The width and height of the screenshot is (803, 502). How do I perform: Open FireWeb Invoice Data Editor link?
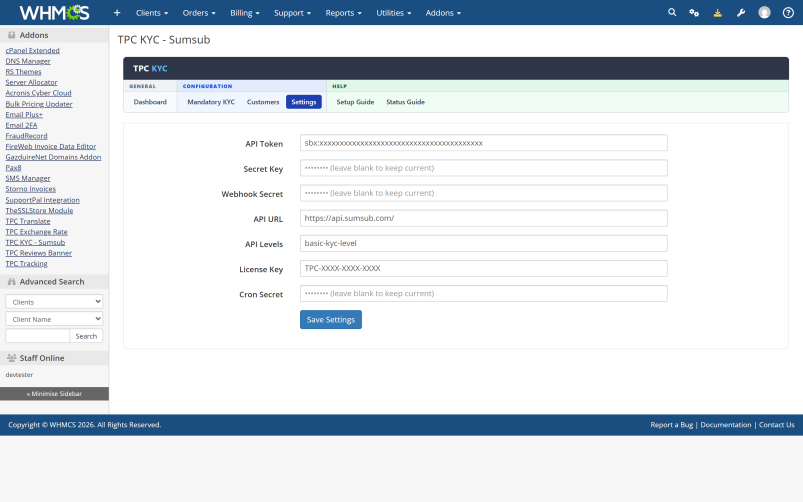point(51,147)
